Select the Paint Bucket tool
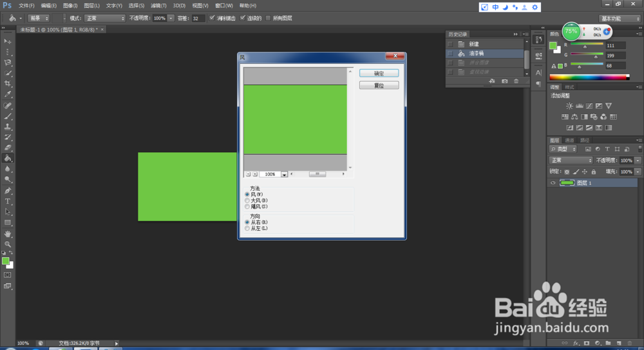Image resolution: width=644 pixels, height=350 pixels. tap(7, 159)
